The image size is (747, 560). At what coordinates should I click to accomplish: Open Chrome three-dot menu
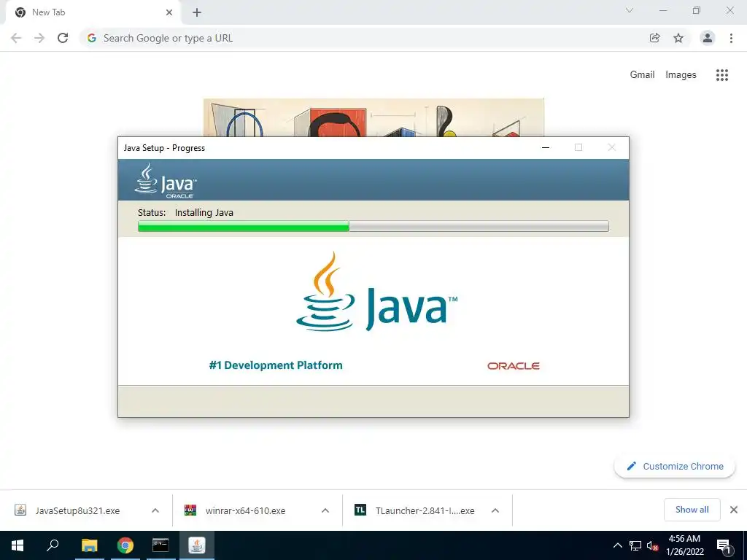(731, 38)
